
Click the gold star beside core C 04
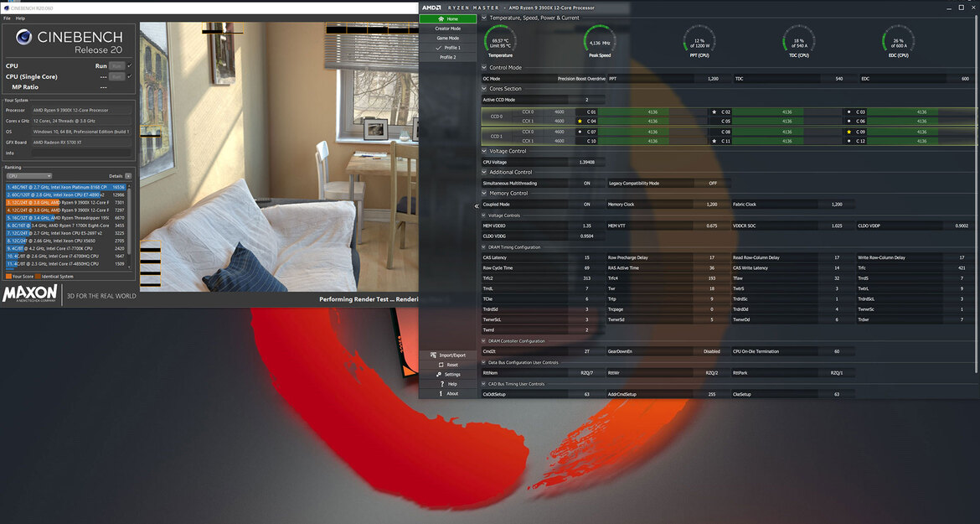[x=580, y=122]
